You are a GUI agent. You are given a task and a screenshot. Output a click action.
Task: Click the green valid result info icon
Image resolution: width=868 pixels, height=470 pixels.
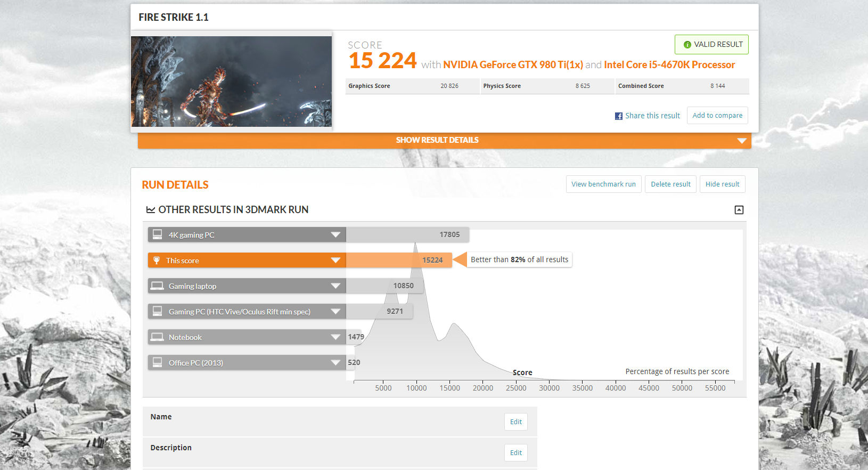[687, 45]
